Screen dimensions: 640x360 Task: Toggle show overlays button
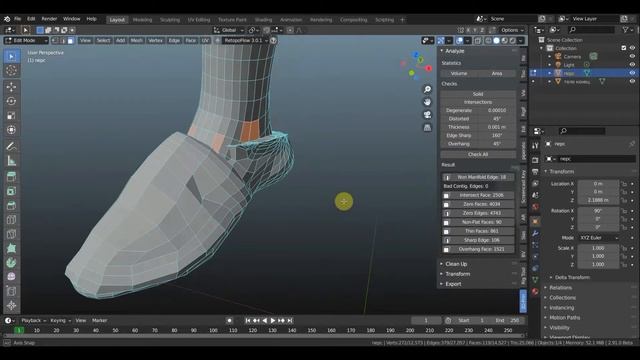[460, 40]
